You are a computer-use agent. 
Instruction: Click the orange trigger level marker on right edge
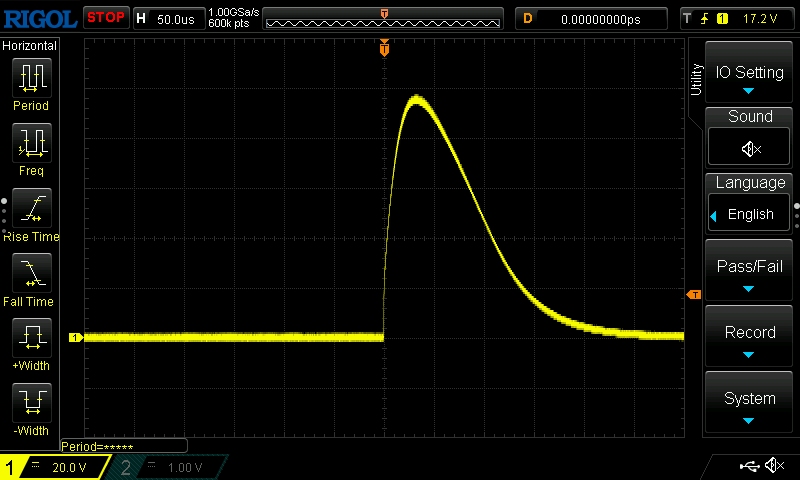click(693, 294)
